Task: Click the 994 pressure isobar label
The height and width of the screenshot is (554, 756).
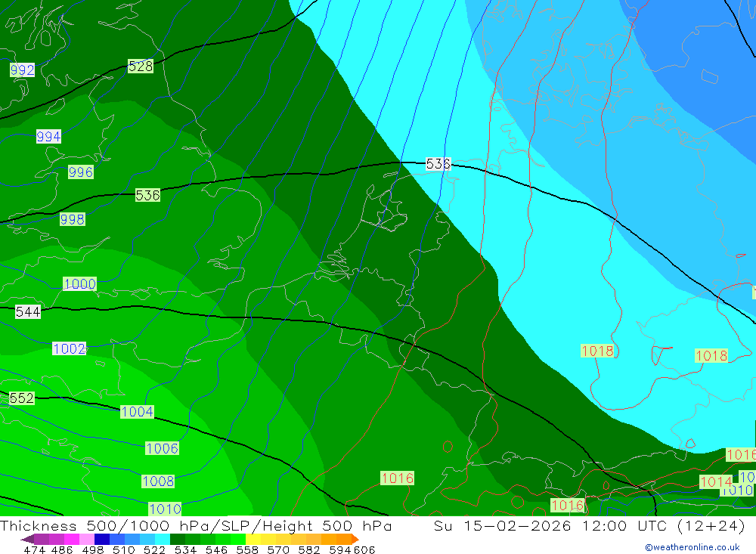Action: (48, 137)
